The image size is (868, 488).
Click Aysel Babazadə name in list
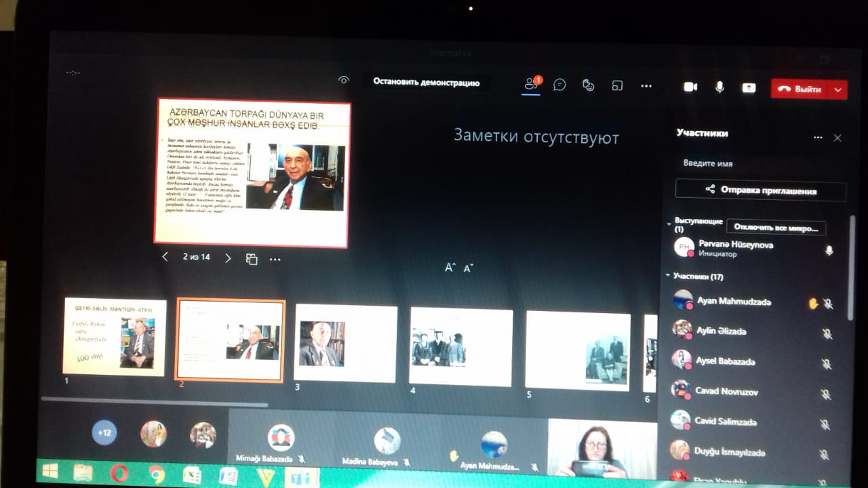coord(725,361)
